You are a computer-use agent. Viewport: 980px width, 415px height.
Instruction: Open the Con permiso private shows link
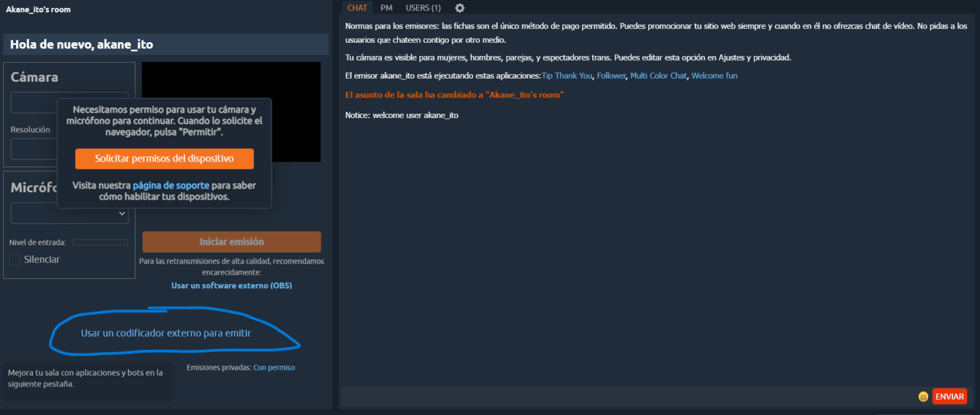click(x=274, y=367)
